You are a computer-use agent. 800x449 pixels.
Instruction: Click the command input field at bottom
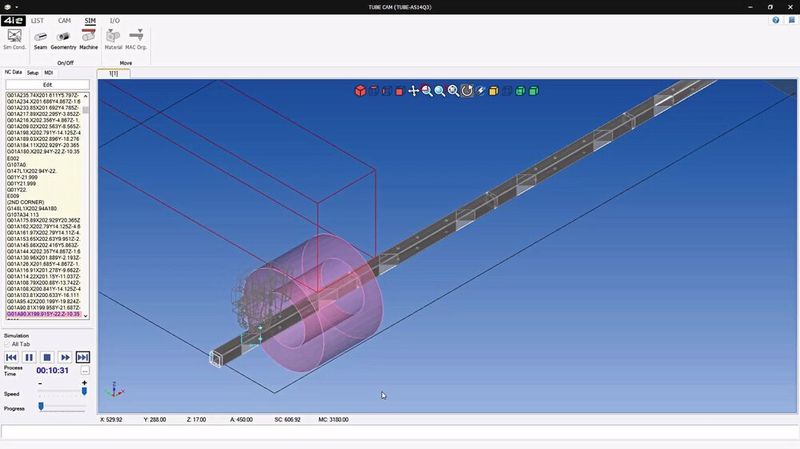pyautogui.click(x=399, y=432)
